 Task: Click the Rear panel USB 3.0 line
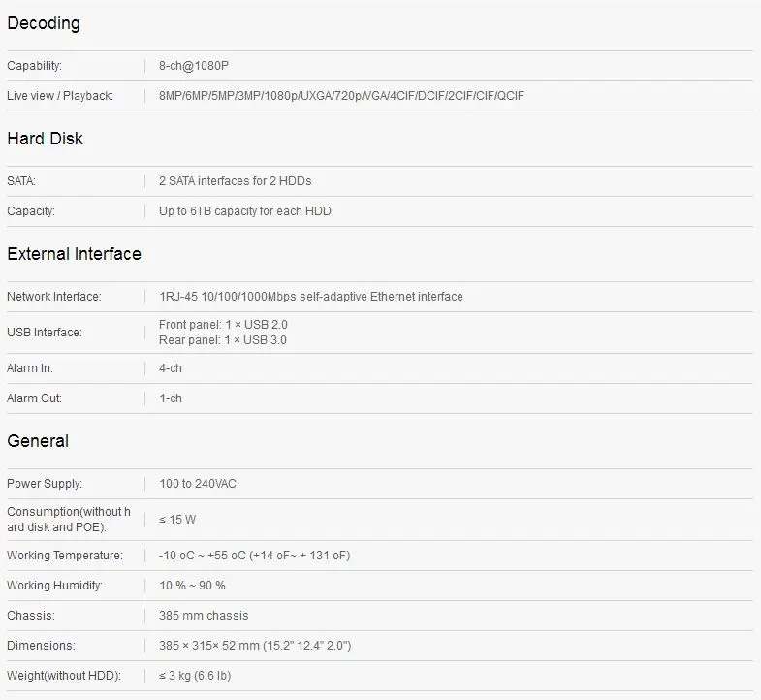click(x=223, y=339)
